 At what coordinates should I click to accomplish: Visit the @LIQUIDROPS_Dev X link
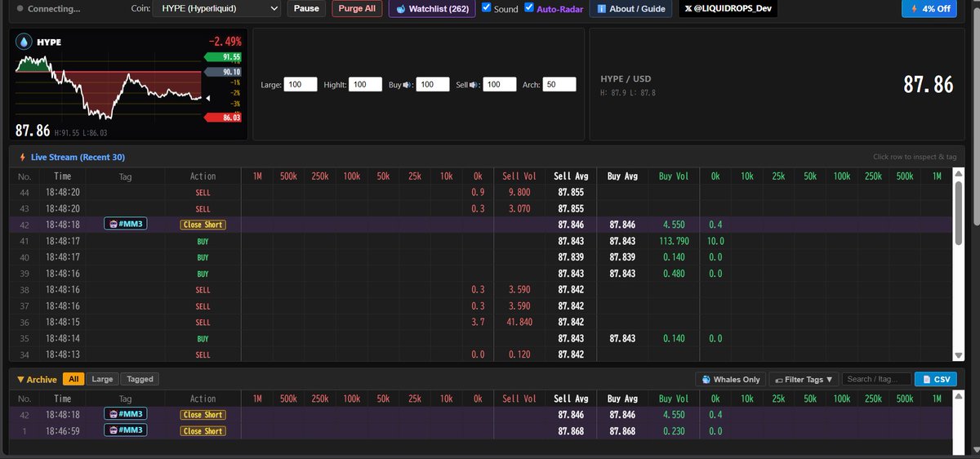[x=728, y=9]
